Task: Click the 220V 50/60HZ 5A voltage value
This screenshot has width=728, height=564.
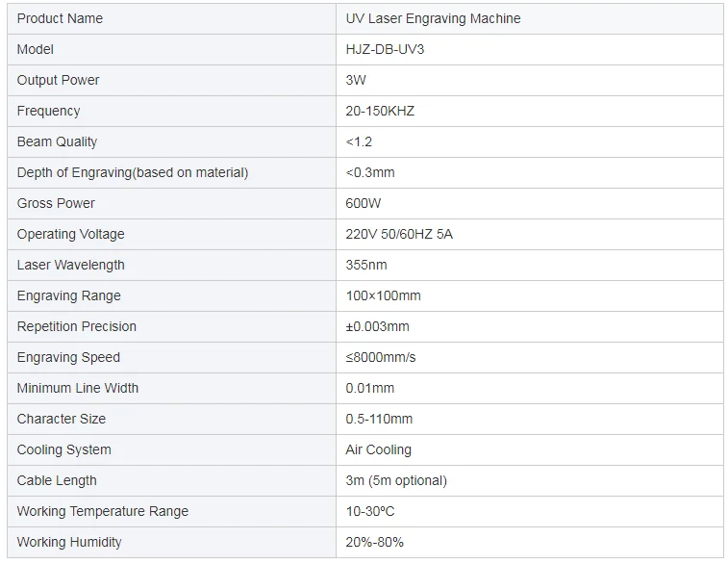Action: (x=399, y=234)
